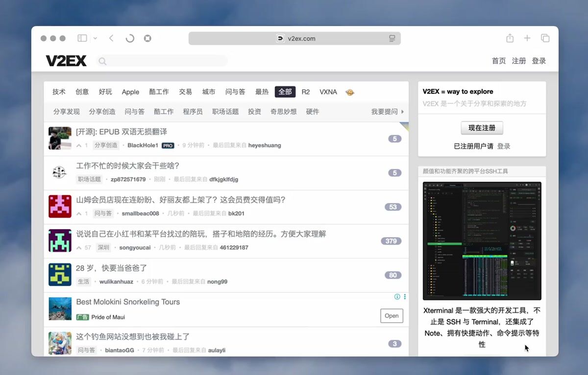Click the page reload spinner icon

coord(130,38)
